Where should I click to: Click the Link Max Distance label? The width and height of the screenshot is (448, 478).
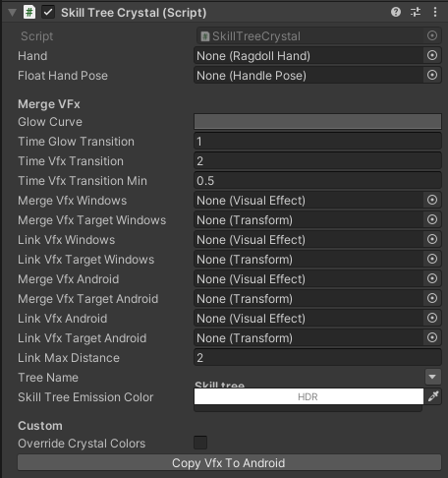[x=69, y=358]
